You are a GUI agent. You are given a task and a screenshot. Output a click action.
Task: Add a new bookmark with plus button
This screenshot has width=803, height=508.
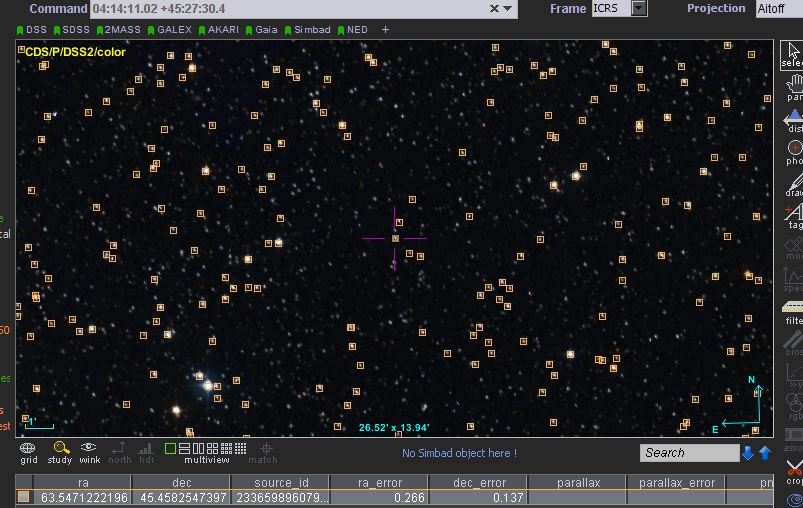pos(385,30)
